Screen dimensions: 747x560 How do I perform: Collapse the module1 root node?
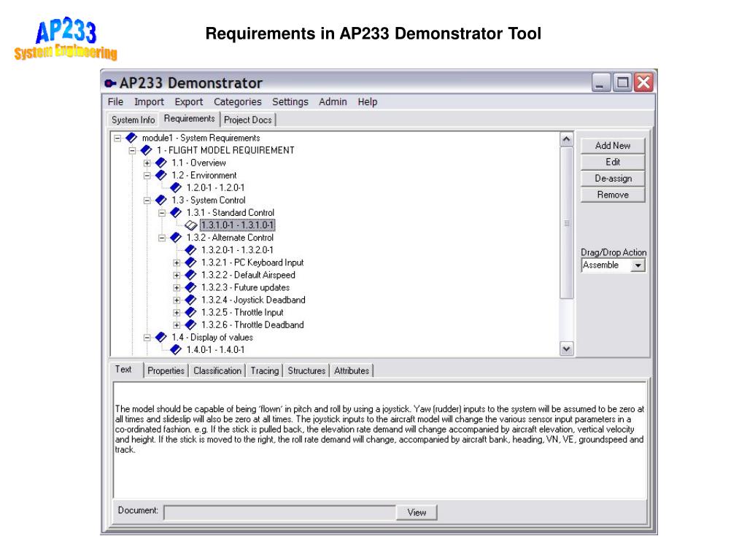pyautogui.click(x=117, y=139)
